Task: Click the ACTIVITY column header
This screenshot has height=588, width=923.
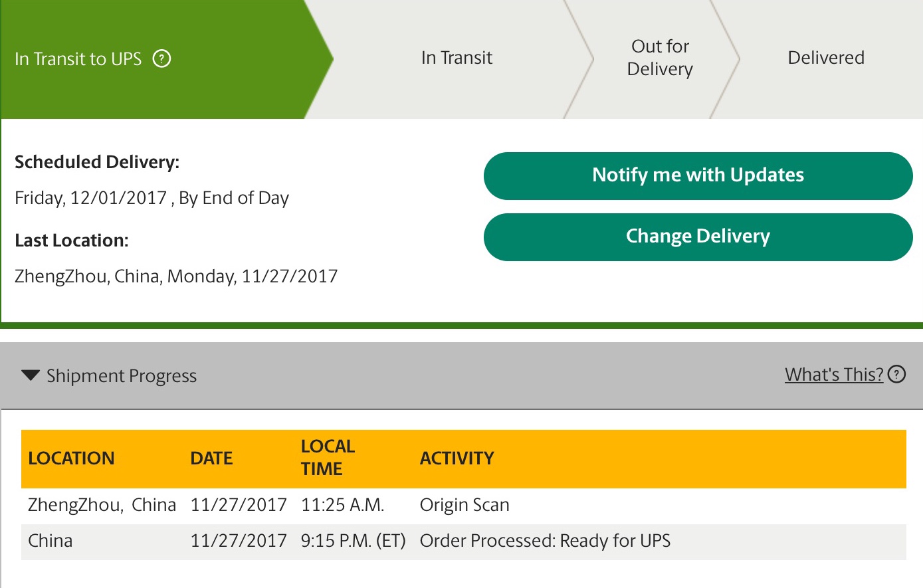Action: pos(457,458)
